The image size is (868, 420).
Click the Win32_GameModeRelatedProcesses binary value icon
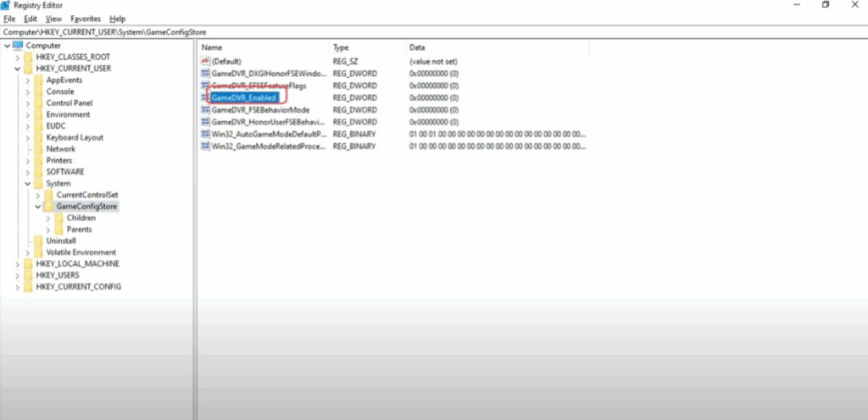click(205, 146)
